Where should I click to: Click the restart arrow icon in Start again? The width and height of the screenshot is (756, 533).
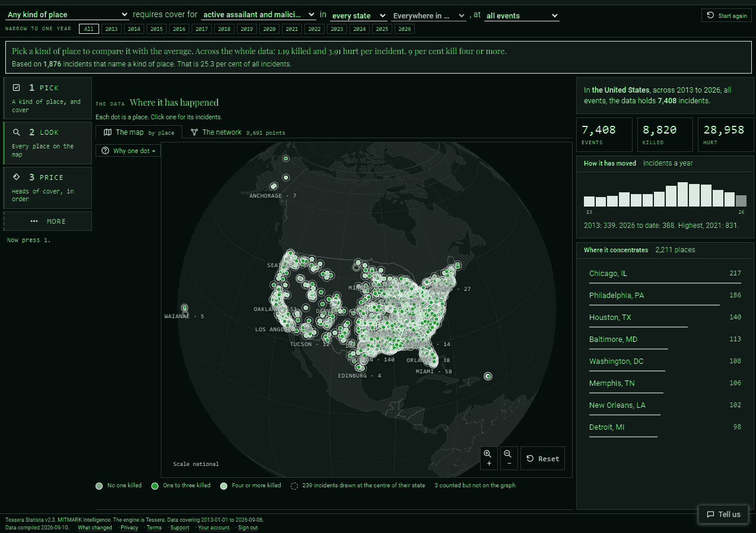(710, 15)
